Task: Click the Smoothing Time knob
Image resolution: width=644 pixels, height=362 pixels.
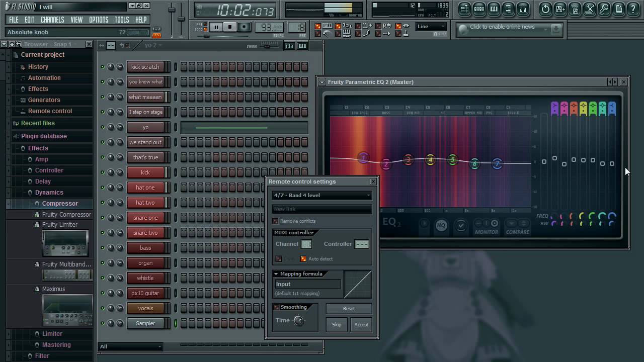Action: pos(299,321)
